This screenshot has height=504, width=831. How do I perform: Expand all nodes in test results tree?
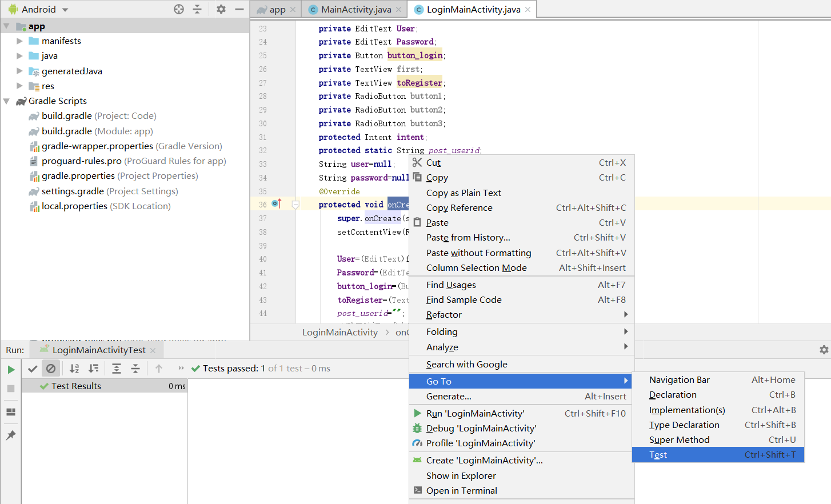(x=116, y=368)
